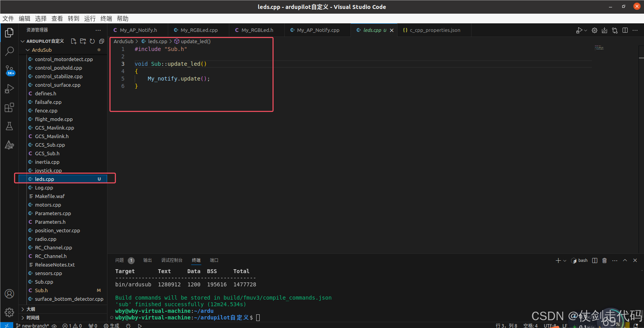This screenshot has width=644, height=328.
Task: Click 生成 build button in status bar
Action: 112,326
